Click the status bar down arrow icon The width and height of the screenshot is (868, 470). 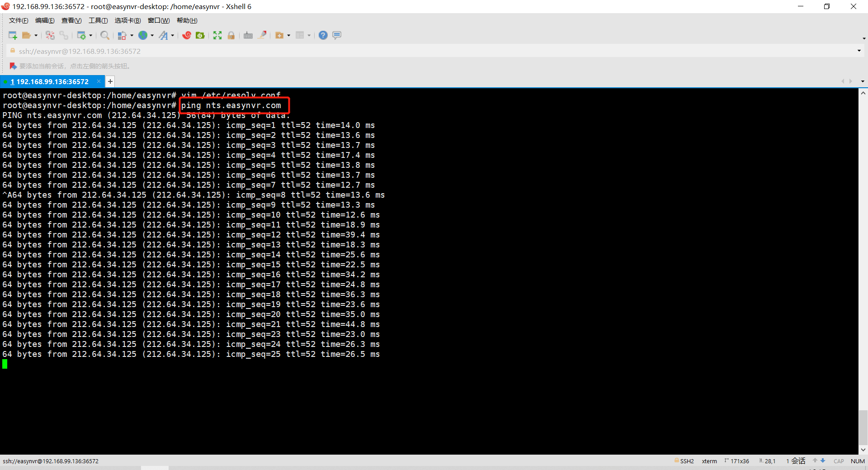823,461
